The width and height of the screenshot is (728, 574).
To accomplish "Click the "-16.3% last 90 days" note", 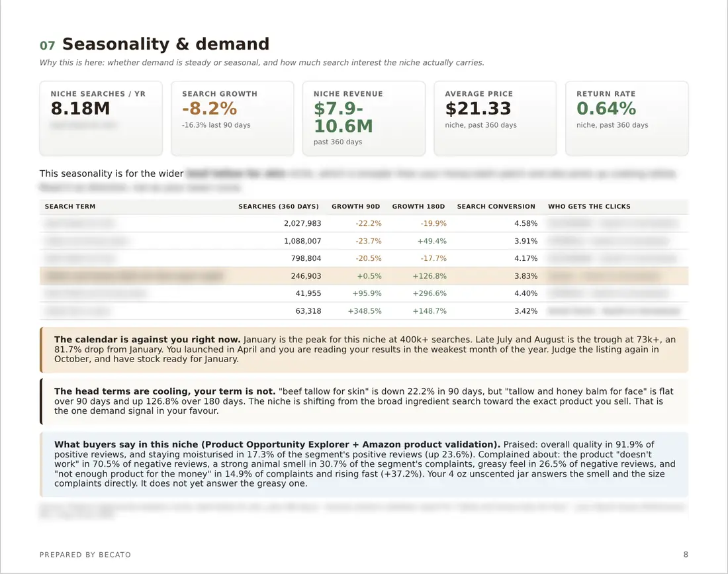I will (216, 125).
